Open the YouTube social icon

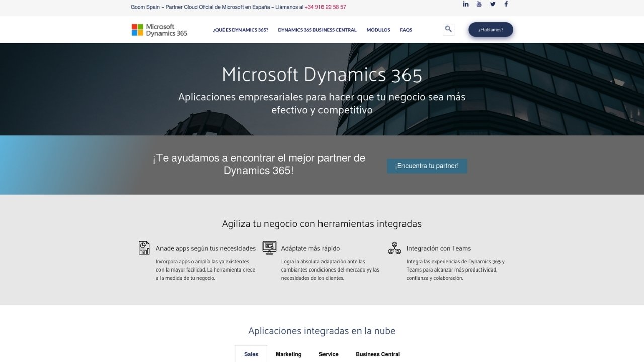(x=479, y=4)
